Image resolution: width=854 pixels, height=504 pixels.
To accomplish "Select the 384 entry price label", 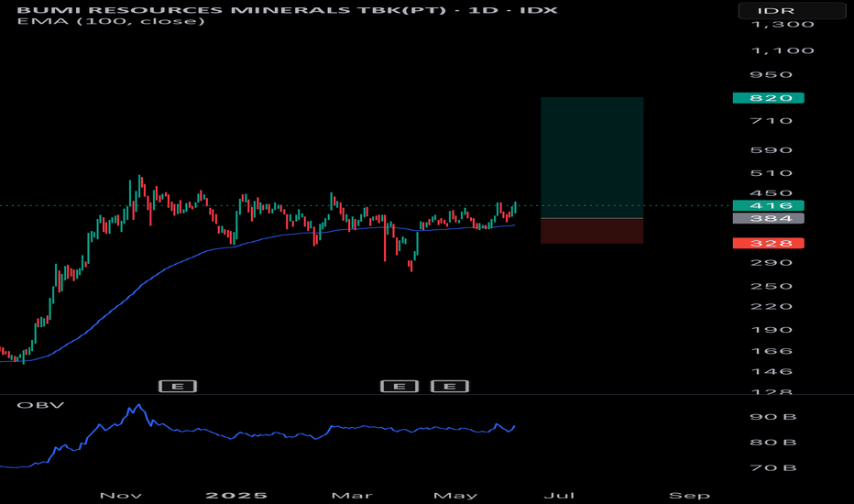I will 769,218.
